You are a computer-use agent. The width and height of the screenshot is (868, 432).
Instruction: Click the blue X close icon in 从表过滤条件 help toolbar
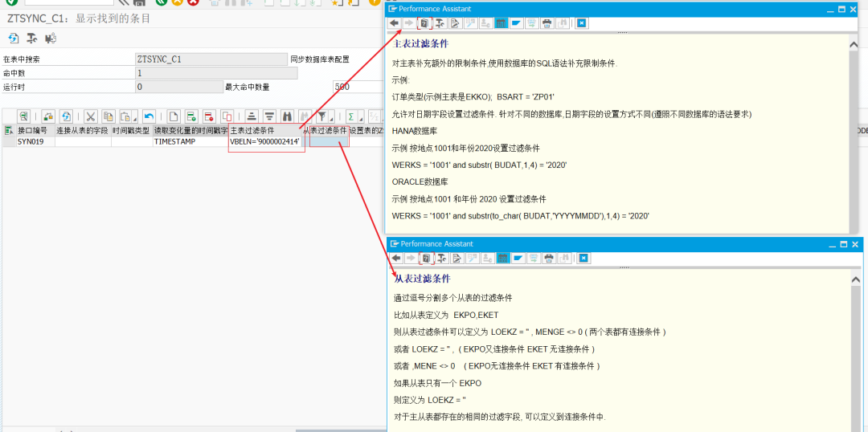[x=583, y=258]
